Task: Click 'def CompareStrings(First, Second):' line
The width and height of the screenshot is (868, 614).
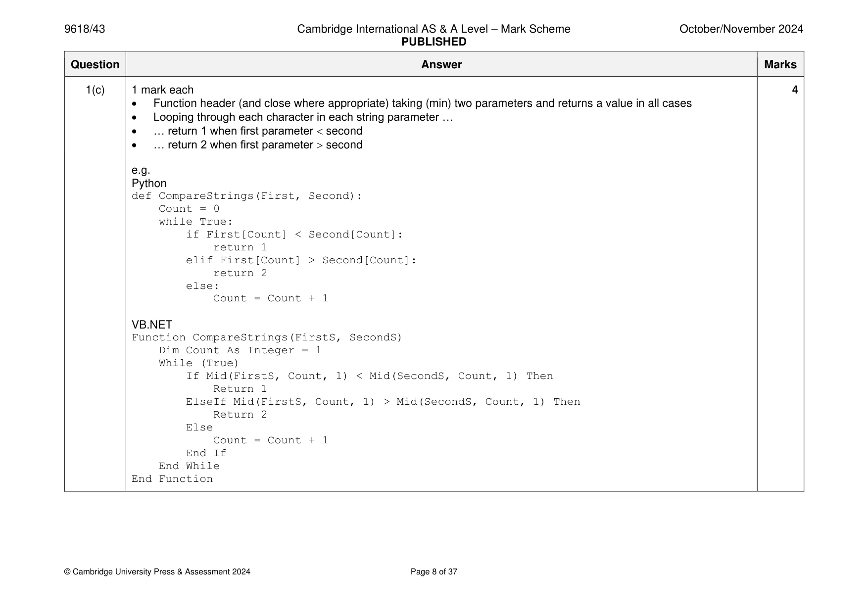Action: pos(246,196)
